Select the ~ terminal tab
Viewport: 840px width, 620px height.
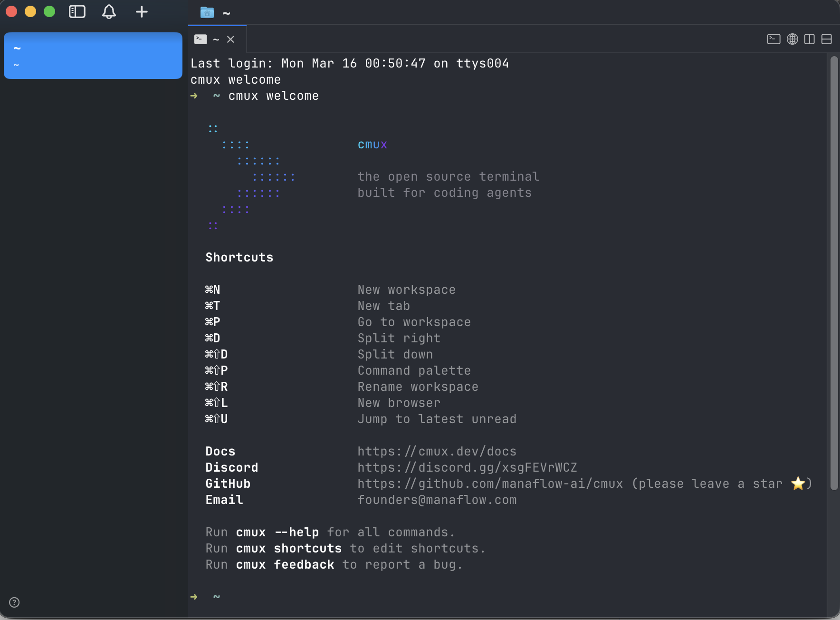click(x=217, y=39)
